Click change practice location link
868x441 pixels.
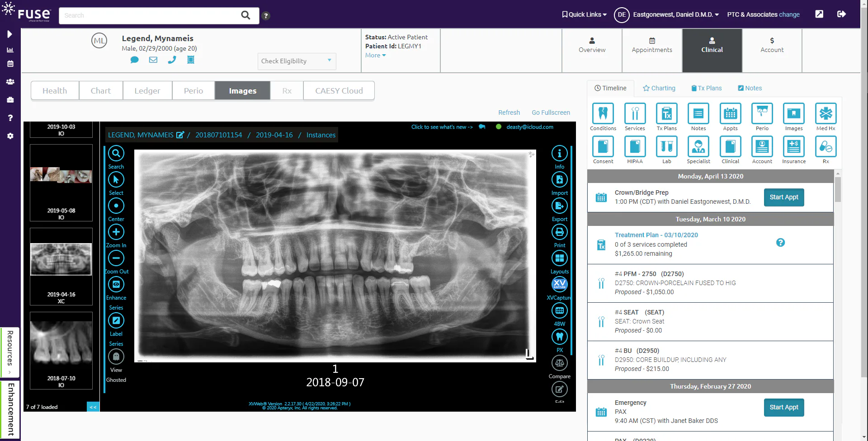coord(789,14)
